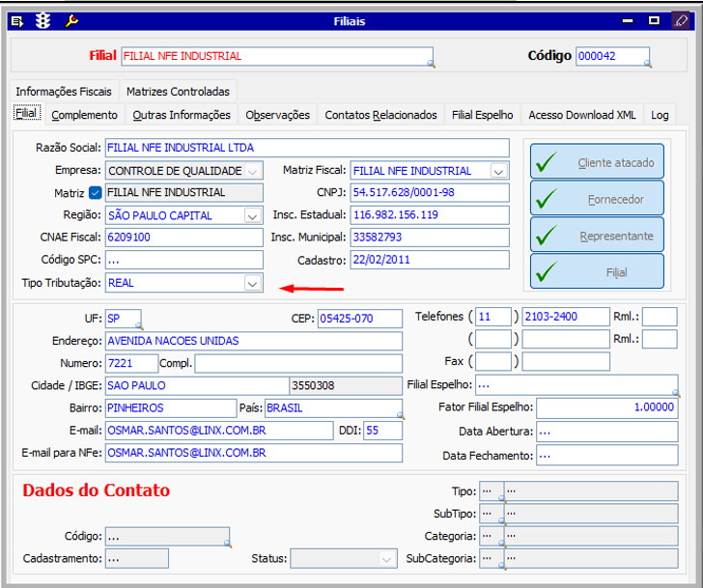
Task: Toggle the Cliente atacado check button
Action: pos(597,162)
